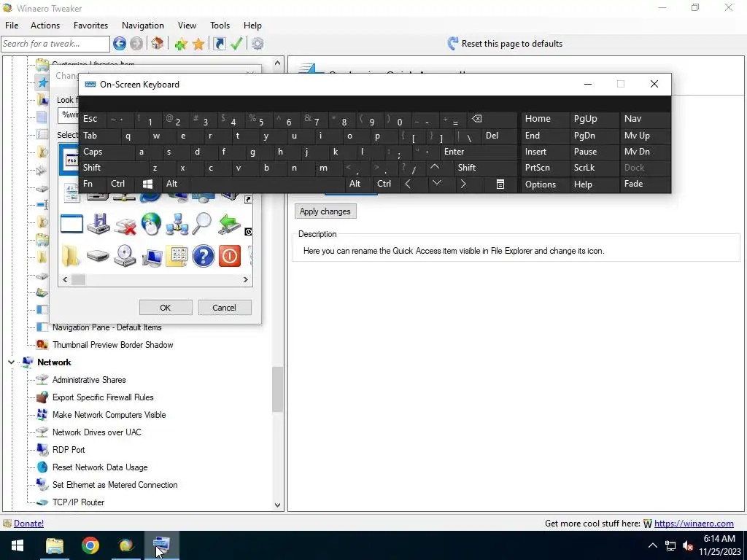Click the context menu key on keyboard

point(500,184)
